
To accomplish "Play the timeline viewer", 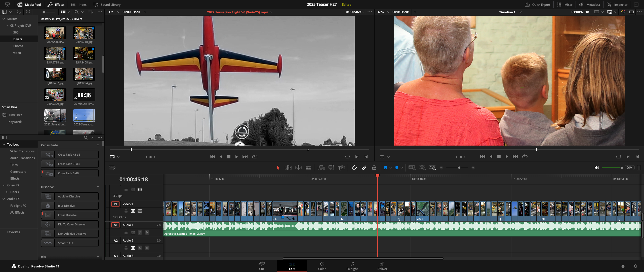I will (x=507, y=157).
